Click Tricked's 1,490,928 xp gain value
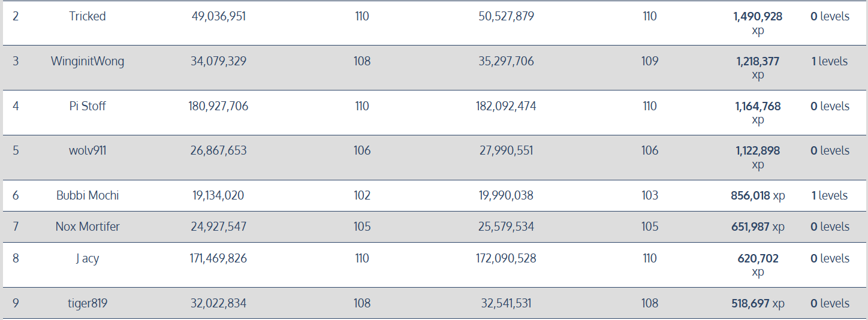Image resolution: width=868 pixels, height=320 pixels. 758,23
